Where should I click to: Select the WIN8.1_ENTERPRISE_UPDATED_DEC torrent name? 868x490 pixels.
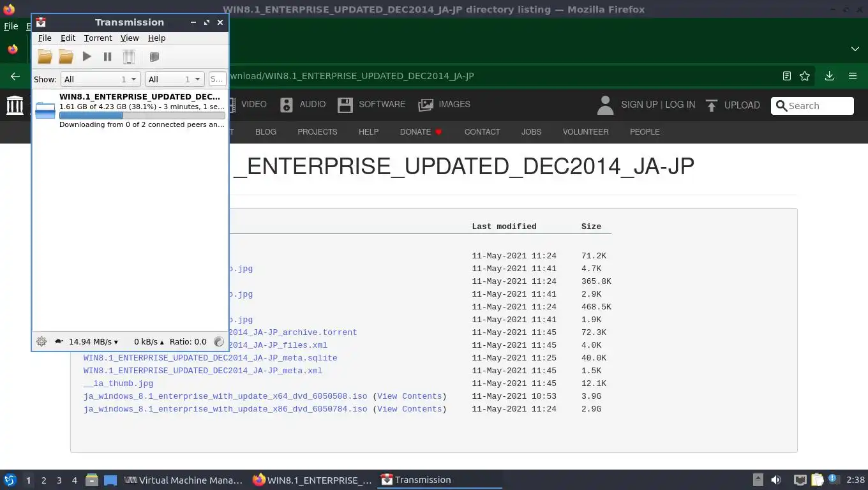(140, 96)
